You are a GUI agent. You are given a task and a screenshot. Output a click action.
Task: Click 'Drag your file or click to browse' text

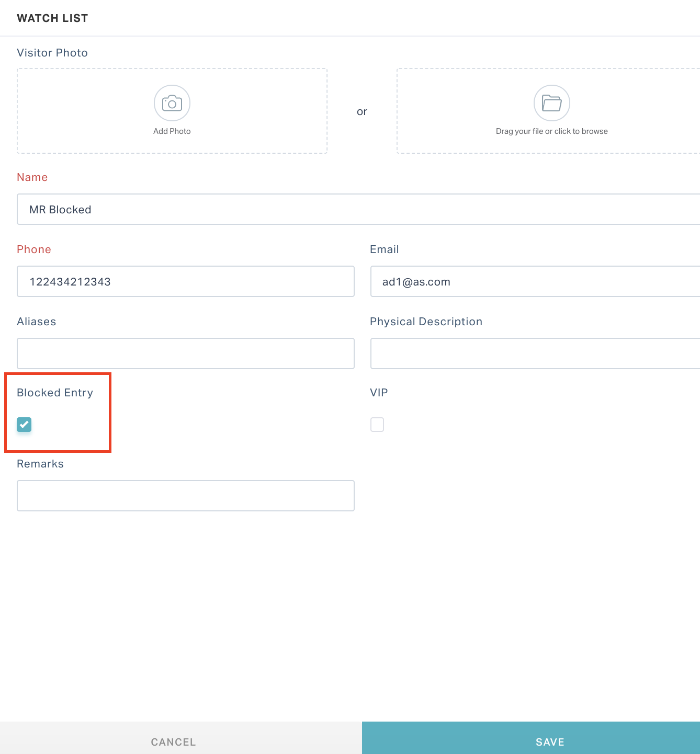tap(552, 131)
